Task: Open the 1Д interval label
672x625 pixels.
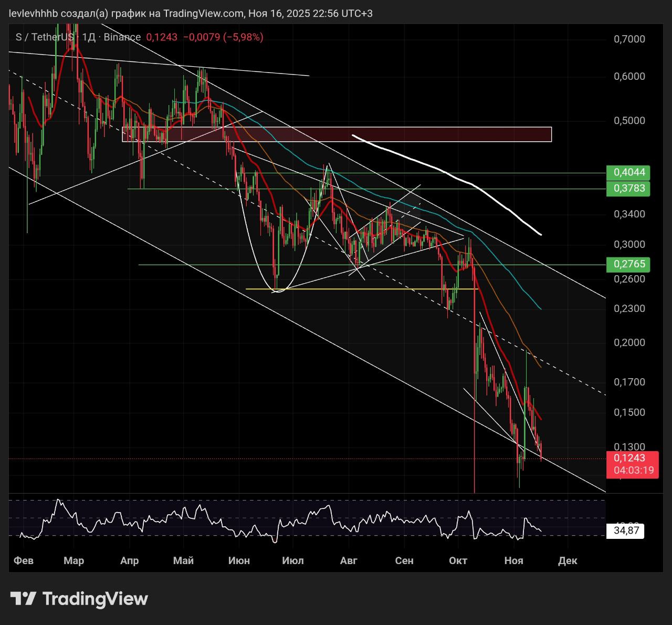Action: click(x=89, y=37)
